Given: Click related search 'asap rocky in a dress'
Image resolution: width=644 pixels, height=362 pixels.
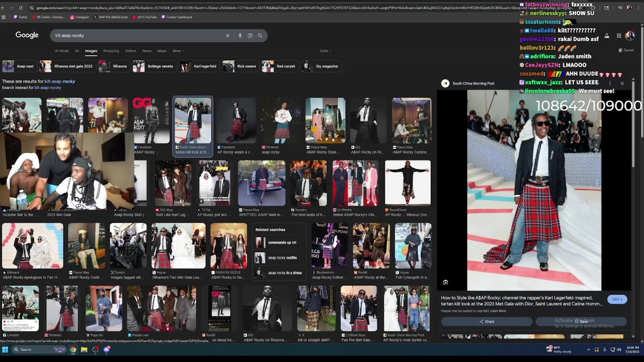Looking at the screenshot, I should [278, 273].
